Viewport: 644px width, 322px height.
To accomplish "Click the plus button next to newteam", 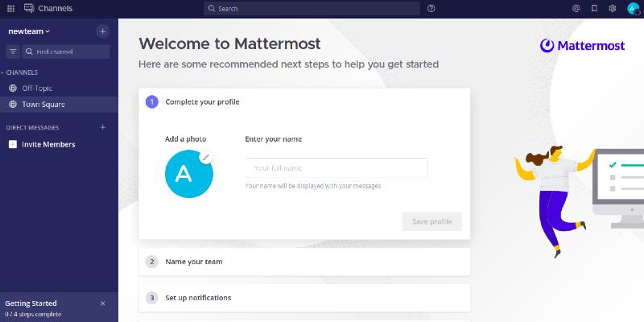I will pyautogui.click(x=103, y=31).
